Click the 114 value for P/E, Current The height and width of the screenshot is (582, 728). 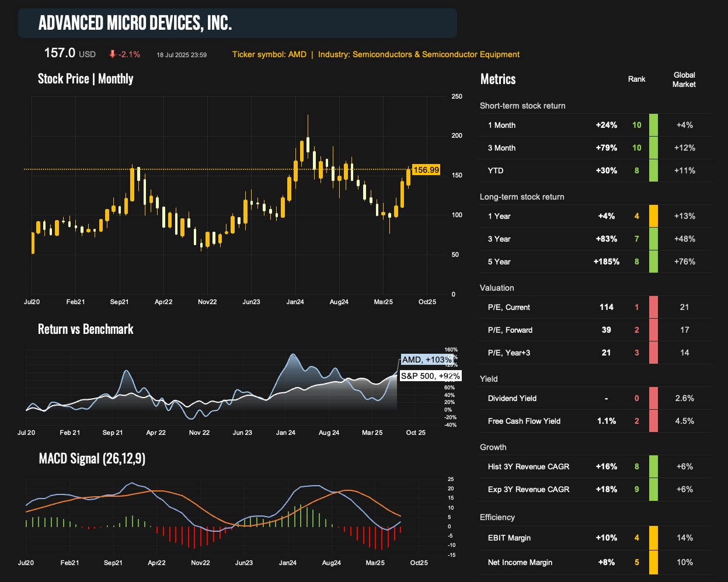click(x=607, y=307)
